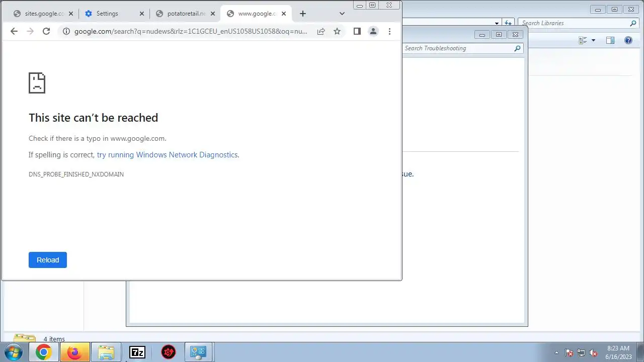The height and width of the screenshot is (362, 644).
Task: Expand Chrome tab search chevron
Action: tap(342, 14)
